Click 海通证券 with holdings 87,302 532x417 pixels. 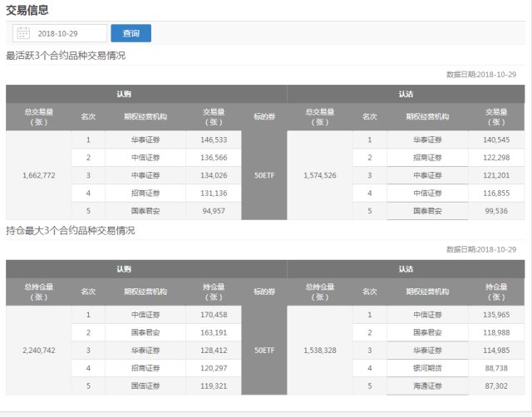click(x=427, y=385)
